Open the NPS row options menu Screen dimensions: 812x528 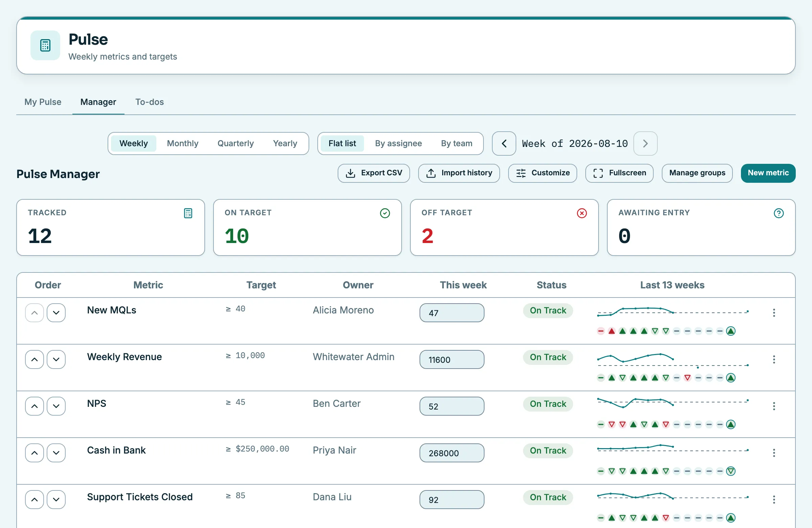pyautogui.click(x=774, y=406)
